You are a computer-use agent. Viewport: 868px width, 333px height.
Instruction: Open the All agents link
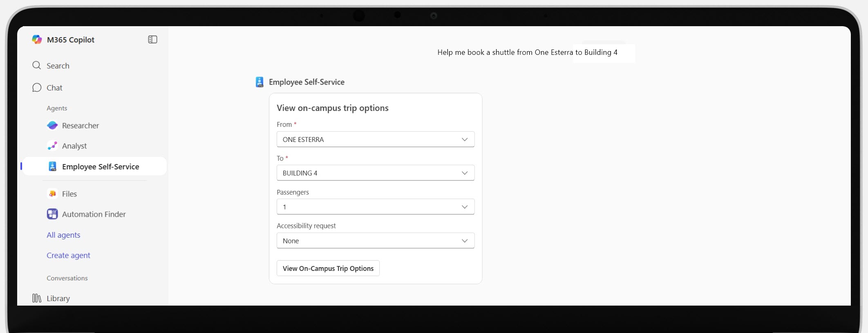click(x=63, y=235)
